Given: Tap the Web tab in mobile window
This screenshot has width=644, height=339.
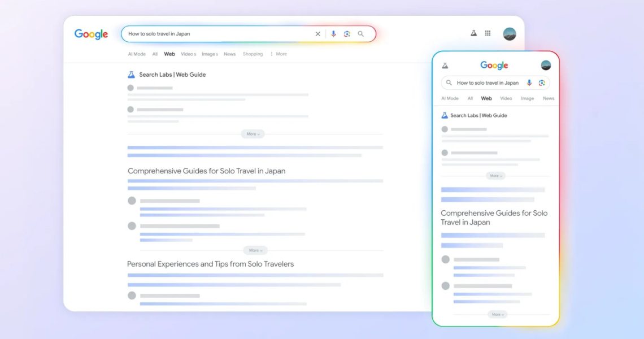Looking at the screenshot, I should point(486,98).
